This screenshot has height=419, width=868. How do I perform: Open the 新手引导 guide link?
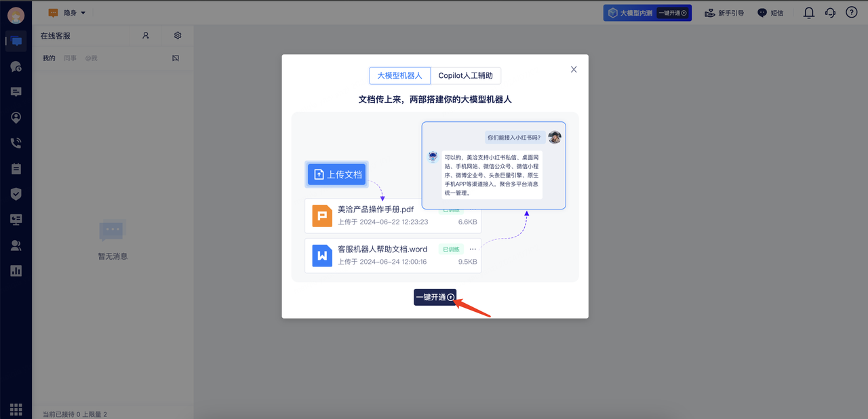tap(724, 13)
